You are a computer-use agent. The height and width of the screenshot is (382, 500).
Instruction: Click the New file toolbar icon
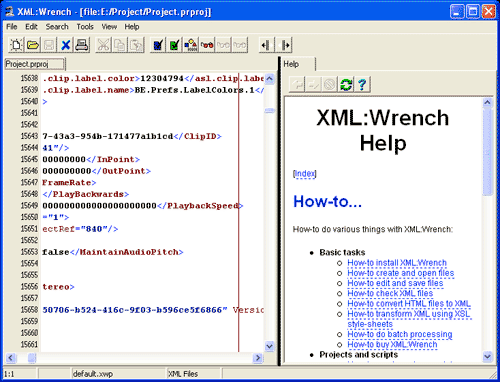[x=16, y=45]
